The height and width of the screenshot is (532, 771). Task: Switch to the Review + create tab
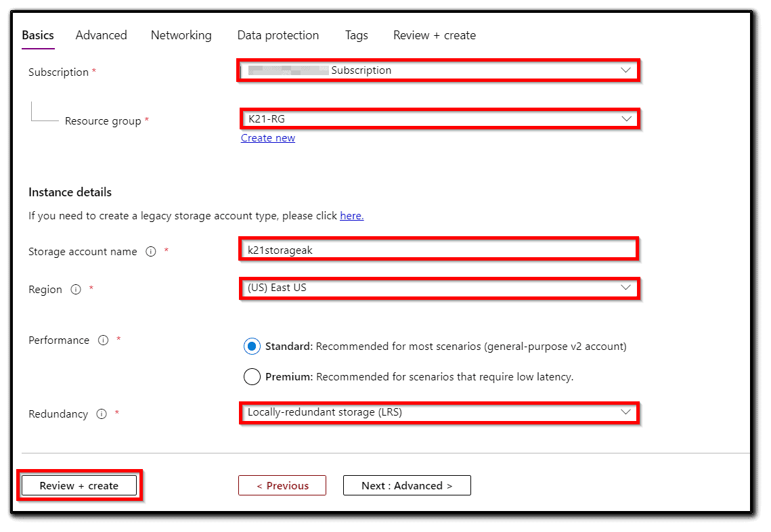click(434, 35)
